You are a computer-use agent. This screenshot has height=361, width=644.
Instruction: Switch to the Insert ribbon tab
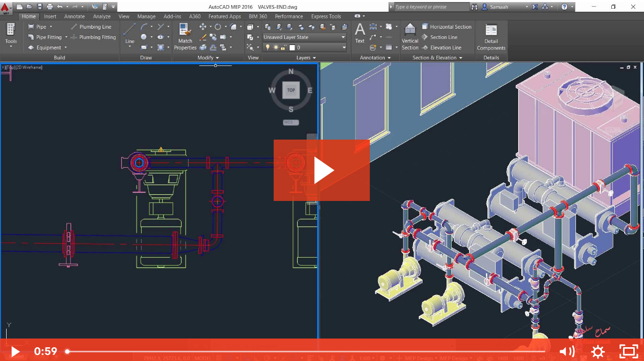tap(50, 16)
